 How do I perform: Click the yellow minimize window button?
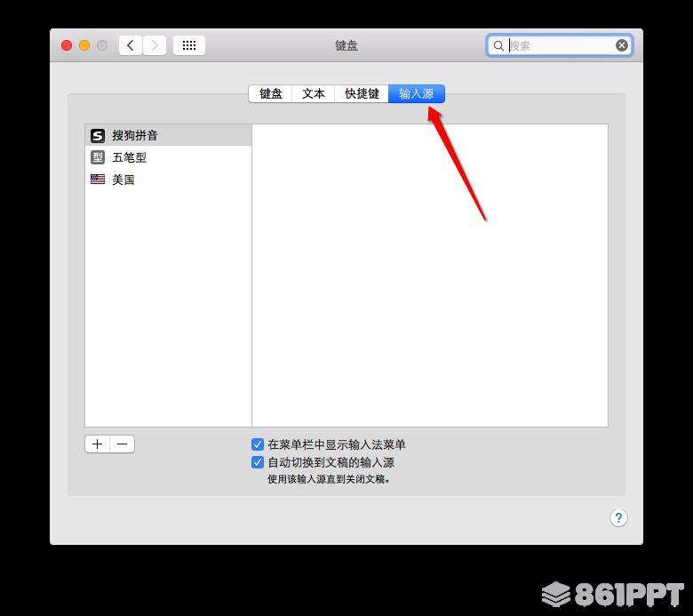pos(84,45)
